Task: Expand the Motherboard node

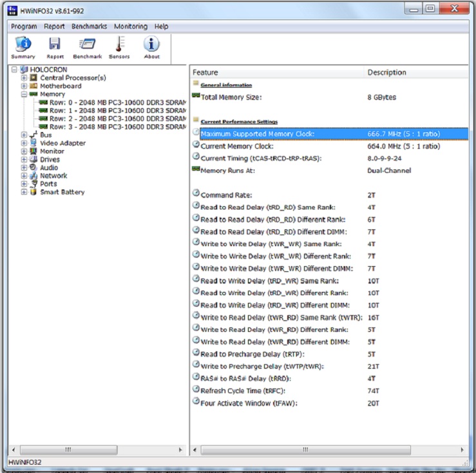Action: [24, 86]
